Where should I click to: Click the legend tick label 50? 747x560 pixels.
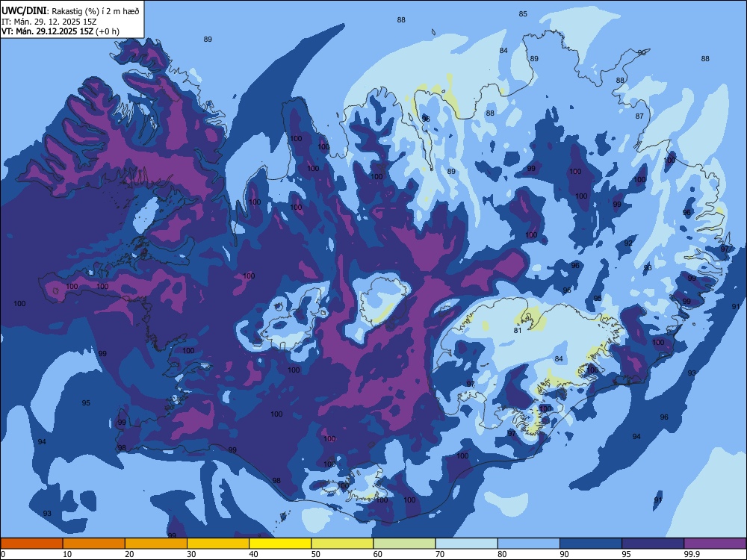pyautogui.click(x=316, y=554)
